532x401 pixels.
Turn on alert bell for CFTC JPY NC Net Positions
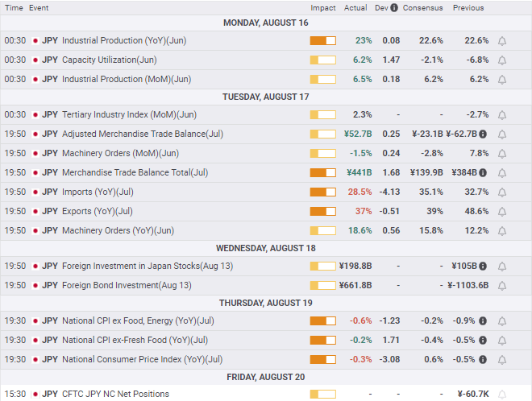tap(502, 395)
